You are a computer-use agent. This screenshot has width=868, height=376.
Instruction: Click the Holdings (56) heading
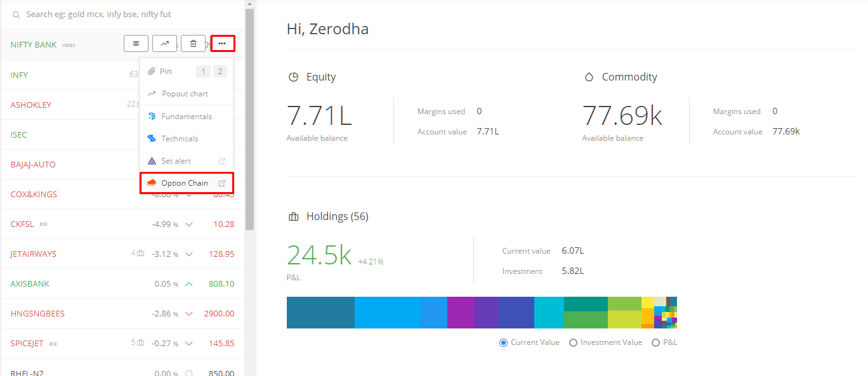(x=337, y=216)
